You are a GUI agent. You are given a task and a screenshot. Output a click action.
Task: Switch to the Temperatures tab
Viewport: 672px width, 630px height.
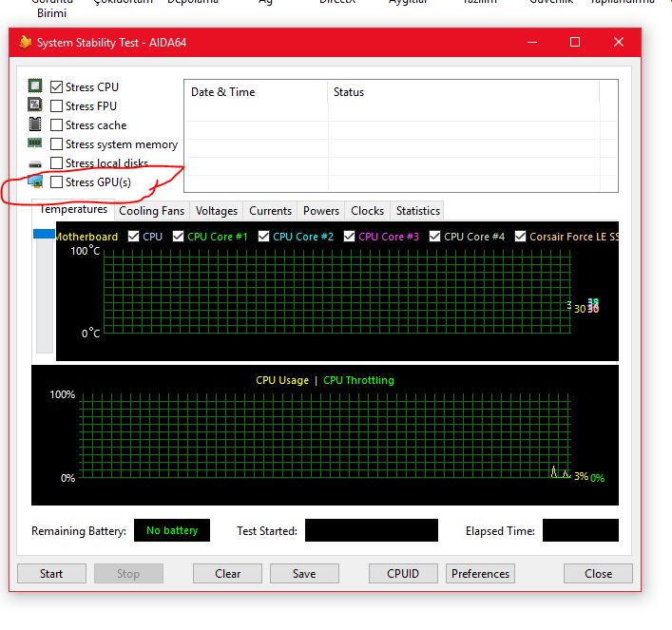[73, 210]
